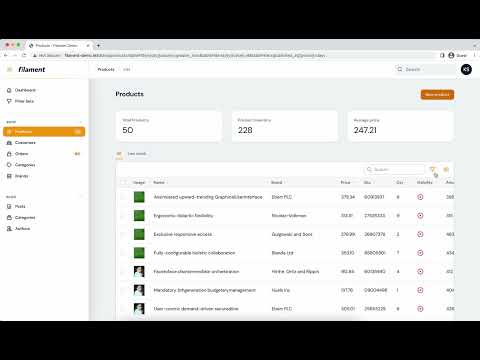Sort table by Sku column
The height and width of the screenshot is (360, 480).
tap(369, 182)
